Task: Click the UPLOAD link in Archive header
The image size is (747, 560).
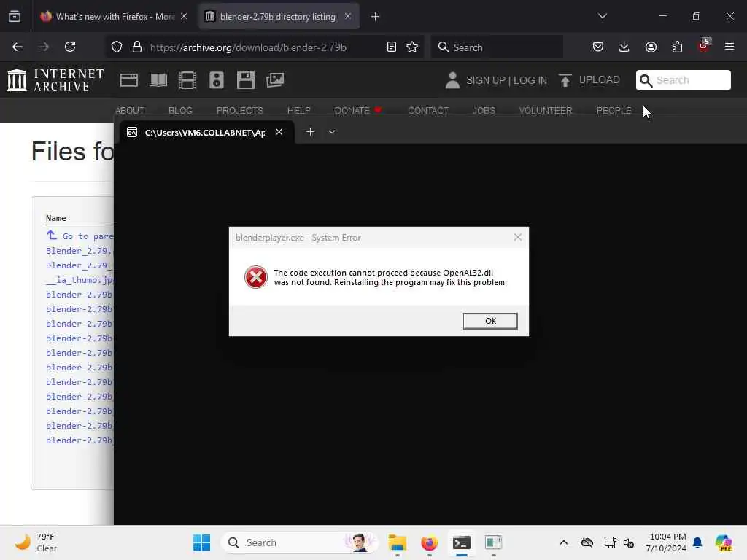Action: click(x=589, y=80)
